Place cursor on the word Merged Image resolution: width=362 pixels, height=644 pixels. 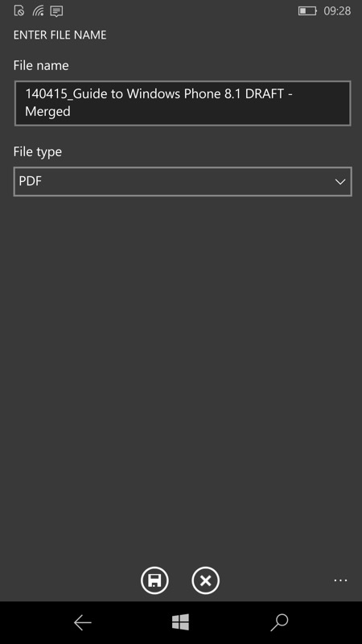[47, 112]
